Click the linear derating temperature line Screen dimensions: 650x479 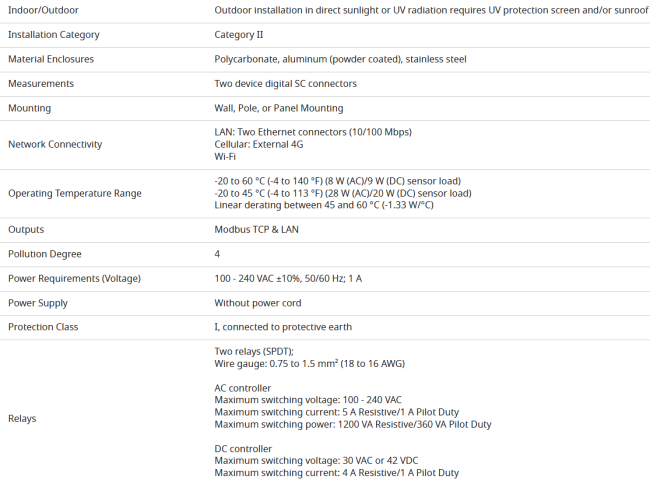tap(324, 205)
